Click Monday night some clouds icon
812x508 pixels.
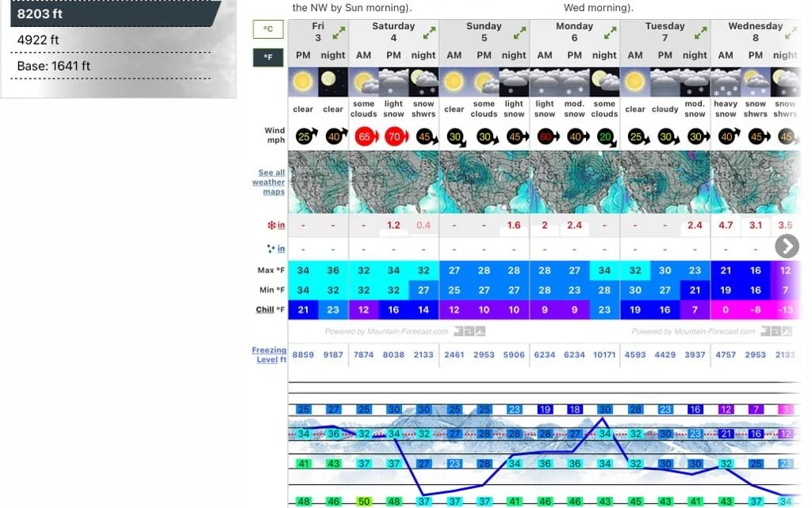604,82
